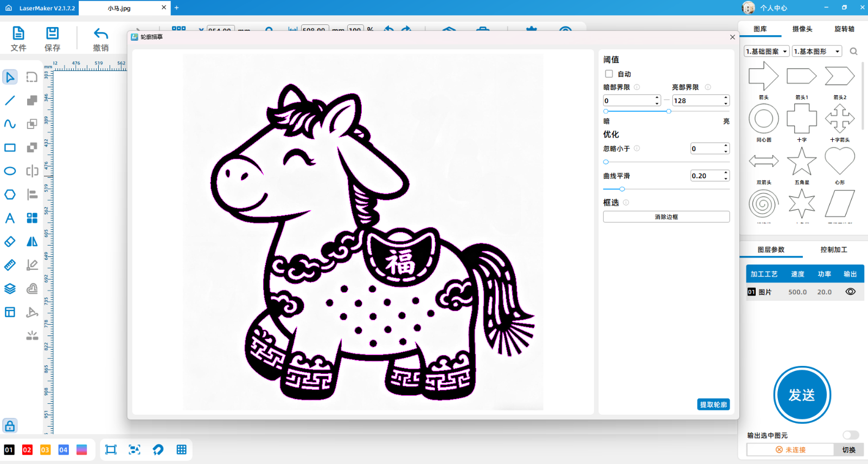Choose the rectangle shape tool
The image size is (868, 464).
click(x=10, y=147)
